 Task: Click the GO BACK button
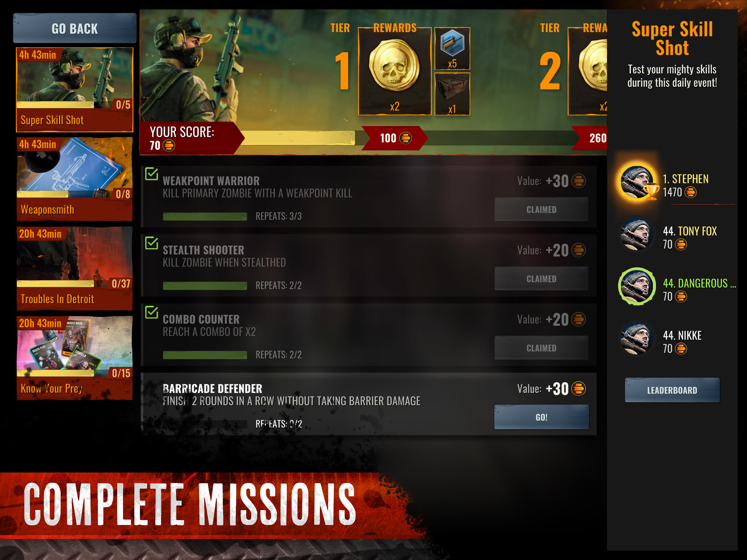point(75,28)
